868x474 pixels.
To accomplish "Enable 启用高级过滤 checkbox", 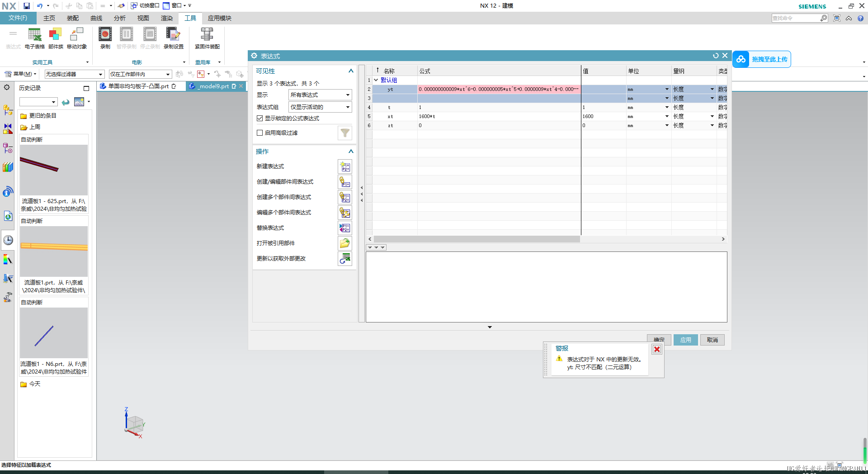I will [x=260, y=133].
